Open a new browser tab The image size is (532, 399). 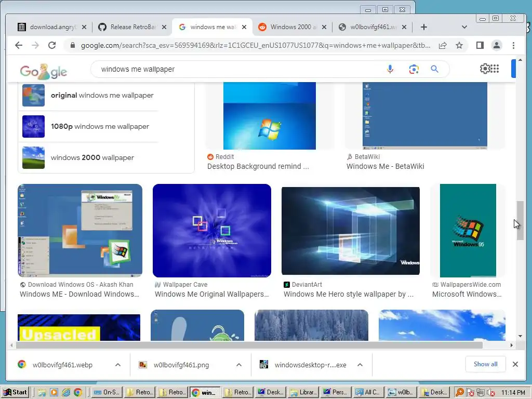coord(424,27)
